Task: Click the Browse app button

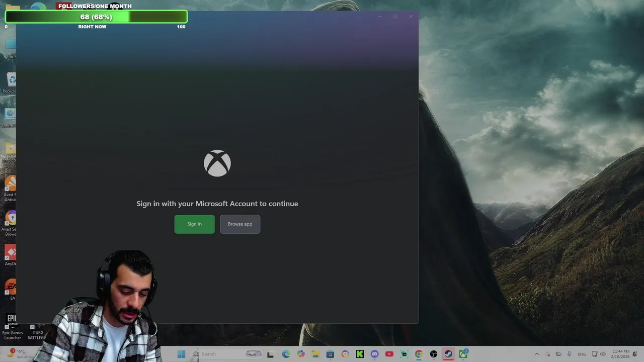Action: (240, 224)
